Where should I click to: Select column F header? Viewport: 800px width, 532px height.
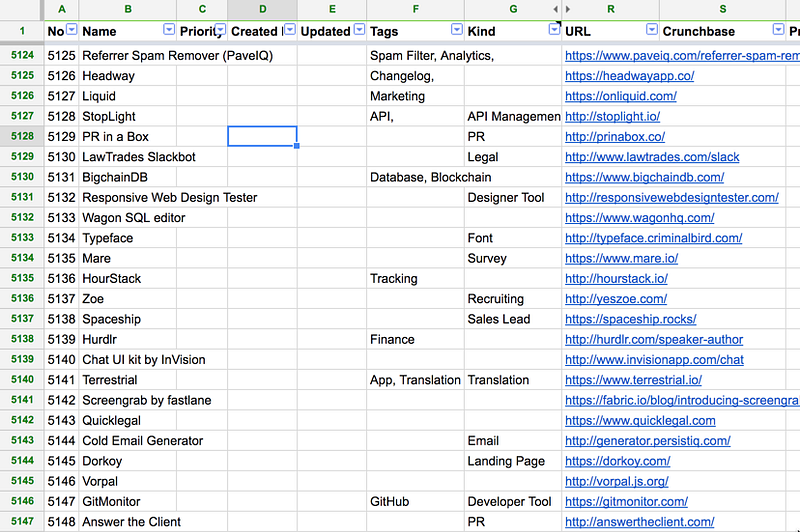(x=415, y=9)
